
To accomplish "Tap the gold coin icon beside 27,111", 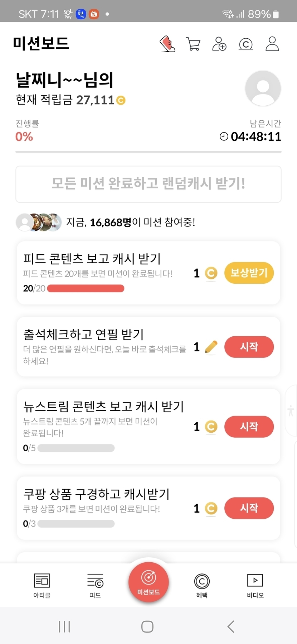I will [121, 100].
